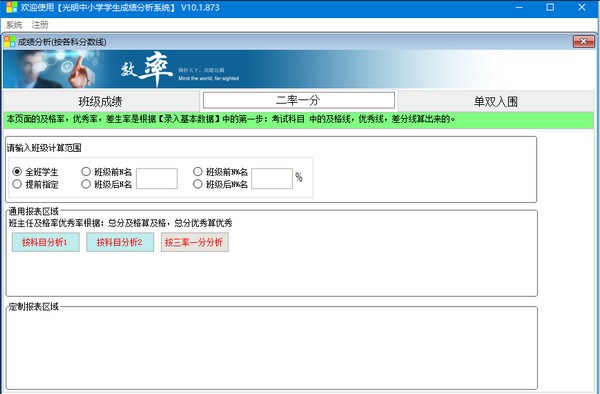Select the 班级后N名 radio option
The width and height of the screenshot is (600, 394).
click(x=106, y=184)
